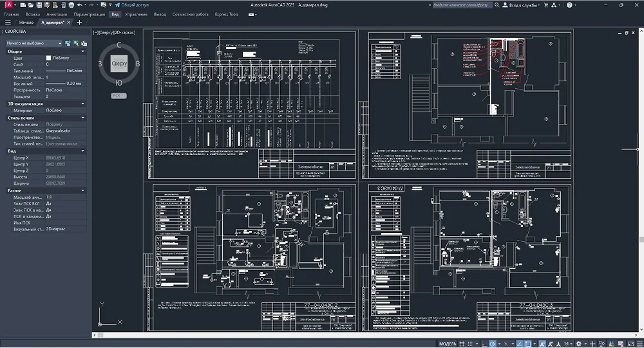Viewport: 644px width, 348px height.
Task: Click the МОДЕЛЬ button in status bar
Action: coord(448,343)
